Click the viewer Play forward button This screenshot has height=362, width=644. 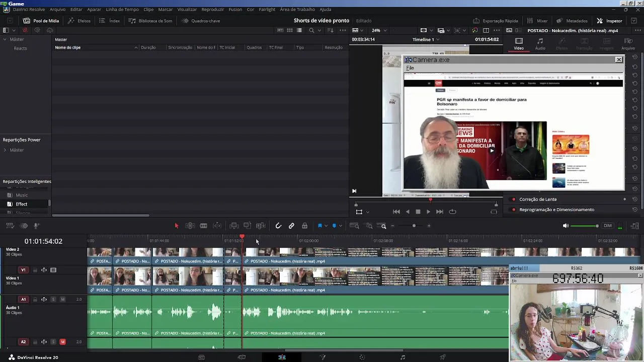pyautogui.click(x=428, y=212)
